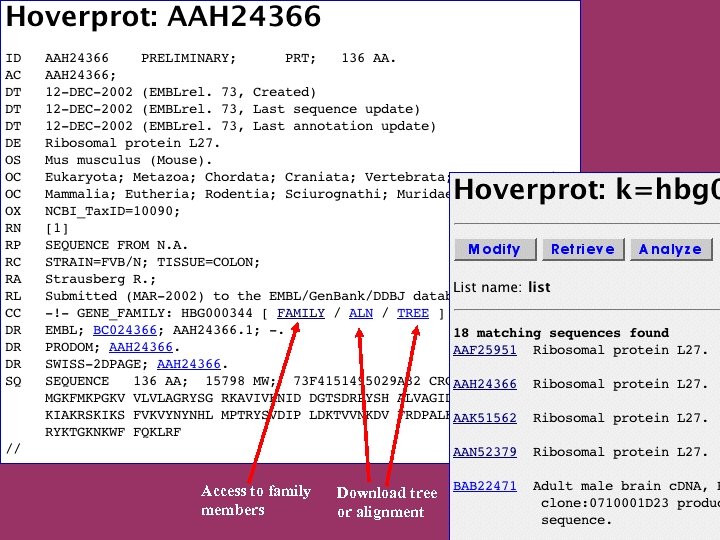Open the FAMILY link in the GENE_FAMILY line
Image resolution: width=720 pixels, height=540 pixels.
coord(301,313)
